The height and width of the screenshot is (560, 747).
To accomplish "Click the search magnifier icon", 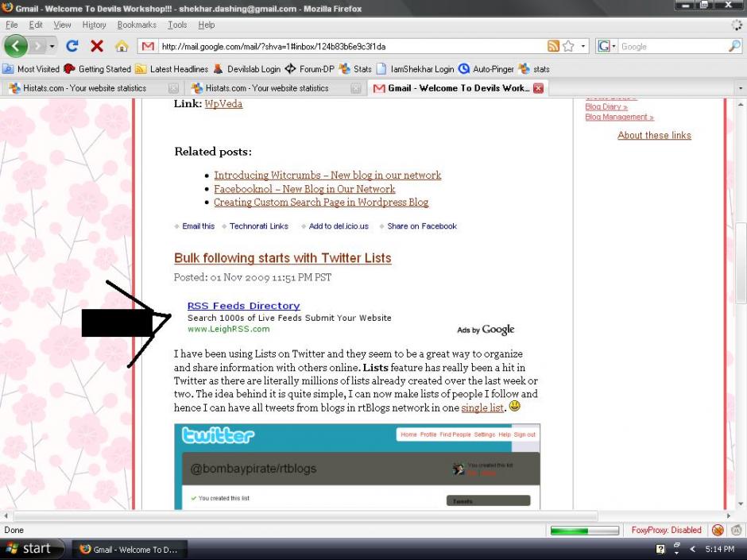I will coord(734,46).
